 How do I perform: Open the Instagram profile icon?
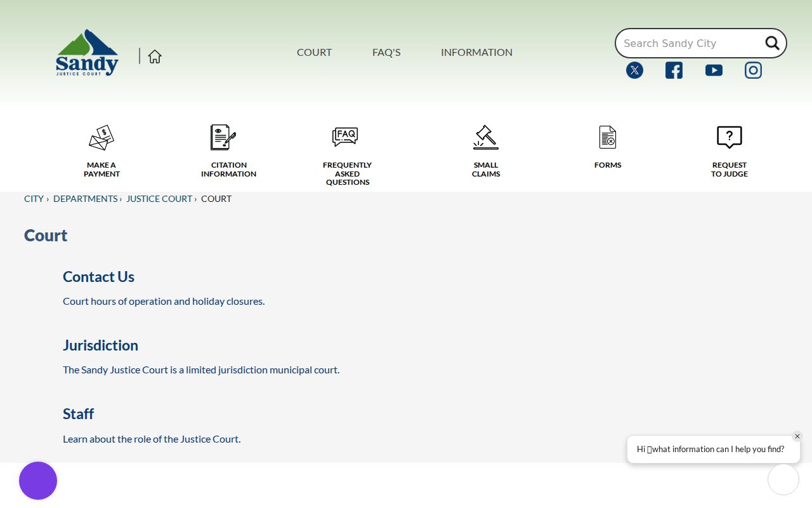pos(753,70)
